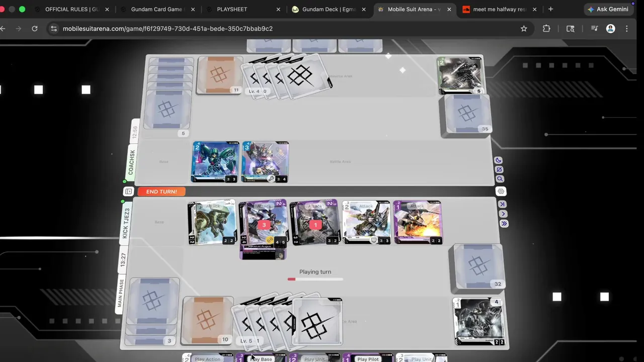This screenshot has width=644, height=362.
Task: Click the Play Base button on hand card
Action: click(261, 359)
